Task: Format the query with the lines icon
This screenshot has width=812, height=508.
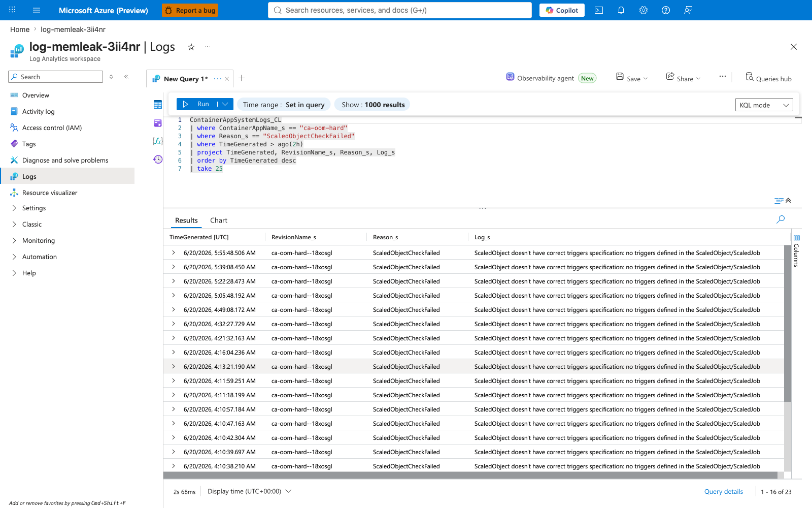Action: pyautogui.click(x=779, y=201)
